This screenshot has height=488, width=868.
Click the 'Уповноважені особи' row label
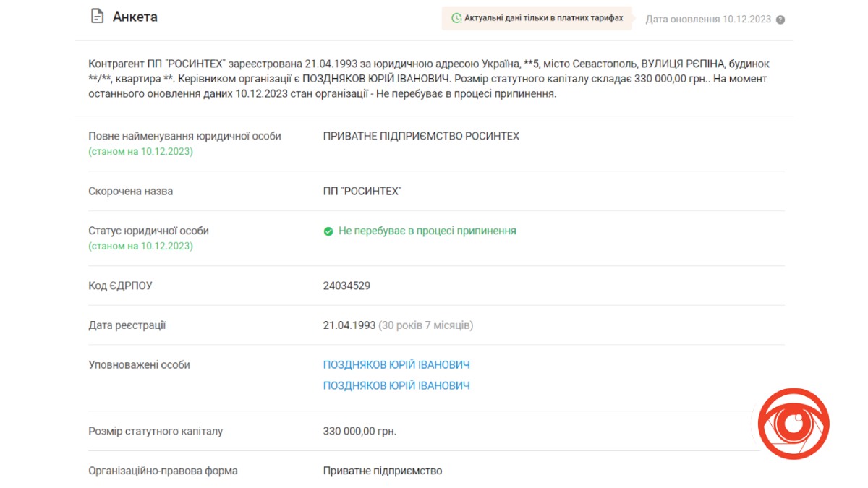[x=140, y=365]
